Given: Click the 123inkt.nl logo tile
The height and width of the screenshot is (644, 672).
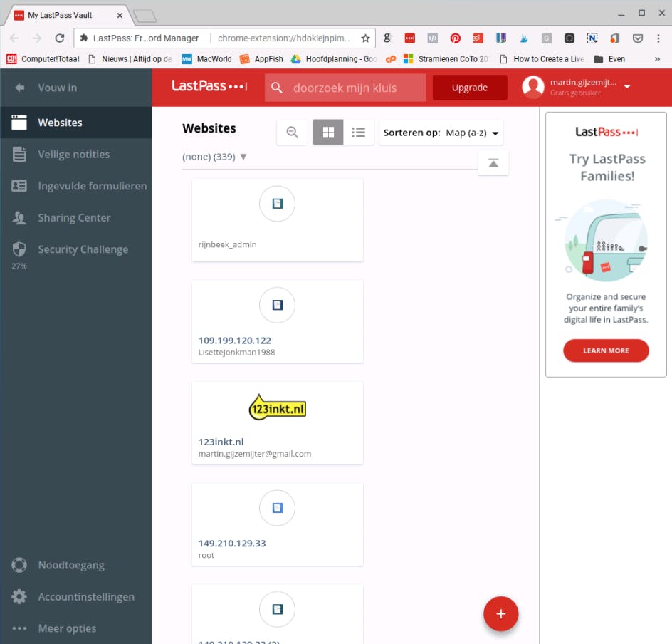Looking at the screenshot, I should [278, 407].
